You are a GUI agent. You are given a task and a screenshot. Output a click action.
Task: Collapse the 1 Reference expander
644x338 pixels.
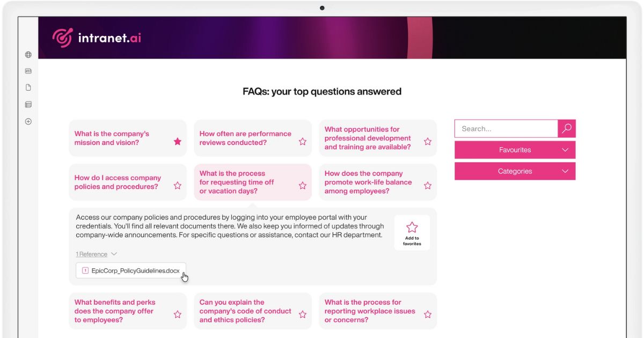click(97, 254)
